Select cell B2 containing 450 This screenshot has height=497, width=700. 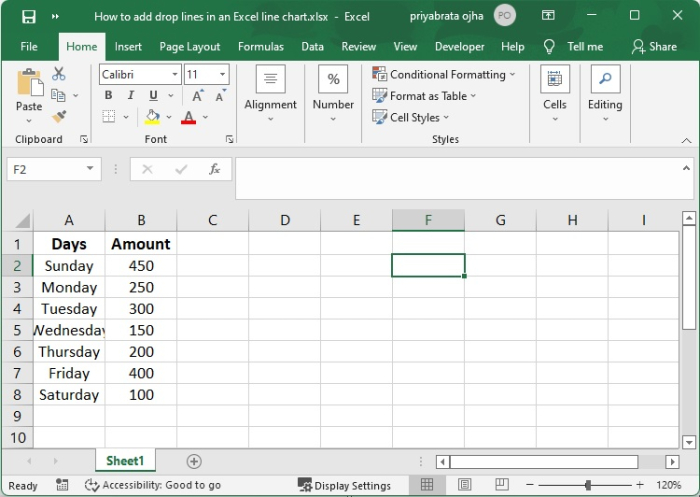tap(141, 266)
